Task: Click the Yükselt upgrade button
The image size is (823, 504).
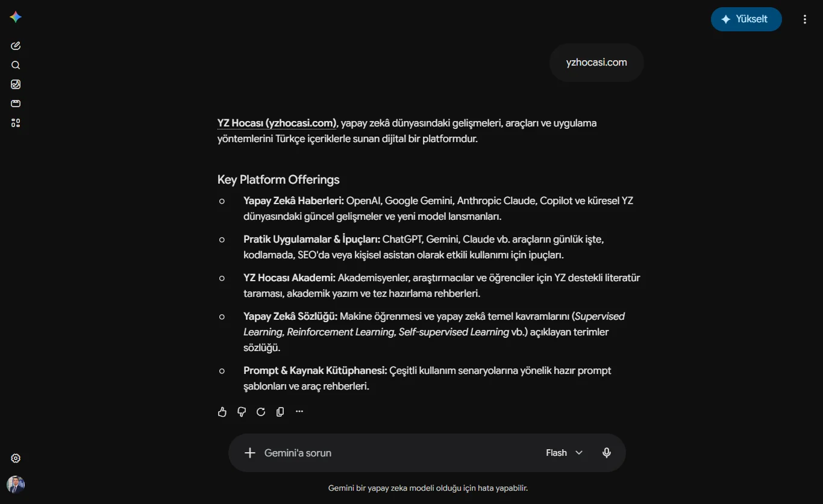Action: 746,19
